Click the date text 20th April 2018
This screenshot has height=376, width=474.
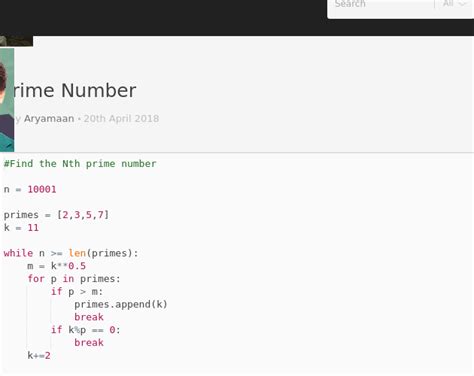[x=121, y=118]
